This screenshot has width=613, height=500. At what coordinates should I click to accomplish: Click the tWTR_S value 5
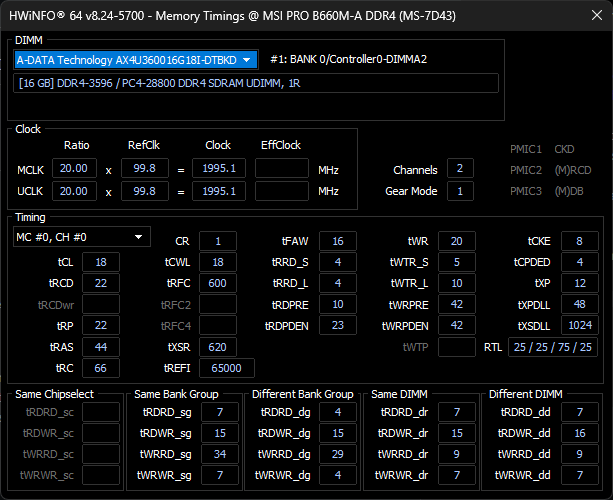pos(457,262)
